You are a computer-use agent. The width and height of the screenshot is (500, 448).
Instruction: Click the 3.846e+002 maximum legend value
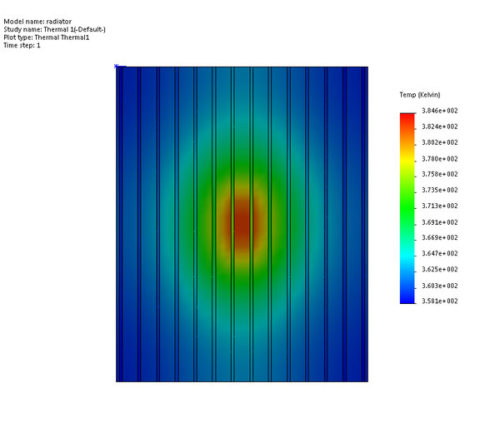click(x=440, y=111)
